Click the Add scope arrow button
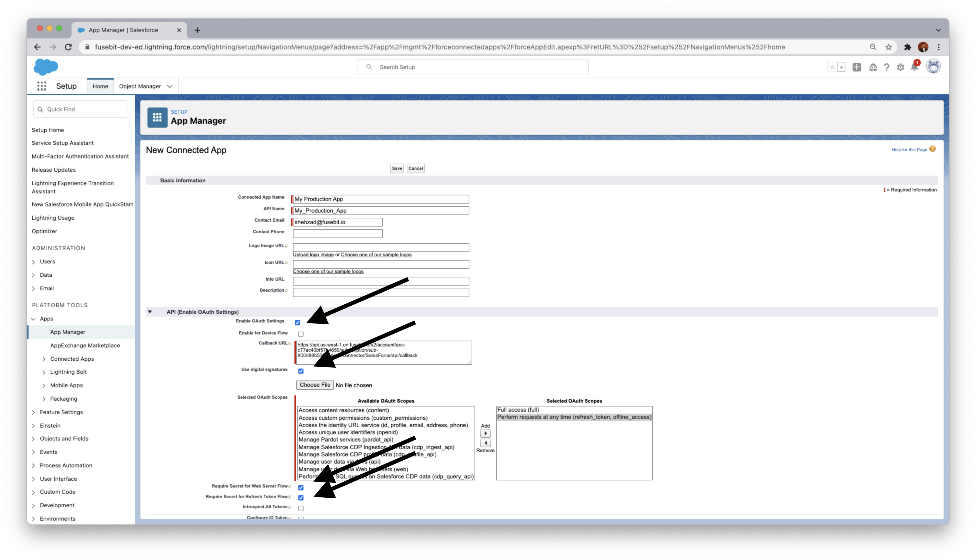The image size is (976, 560). click(x=485, y=434)
